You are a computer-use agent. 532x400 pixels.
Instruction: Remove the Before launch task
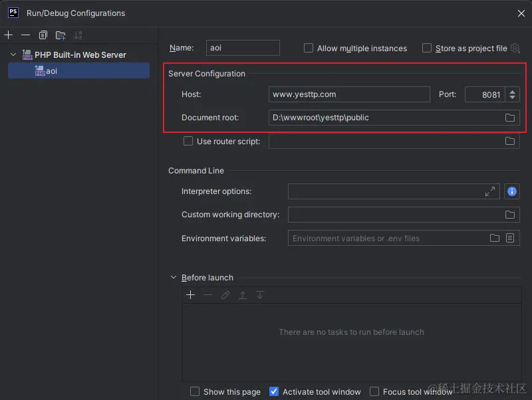coord(208,295)
